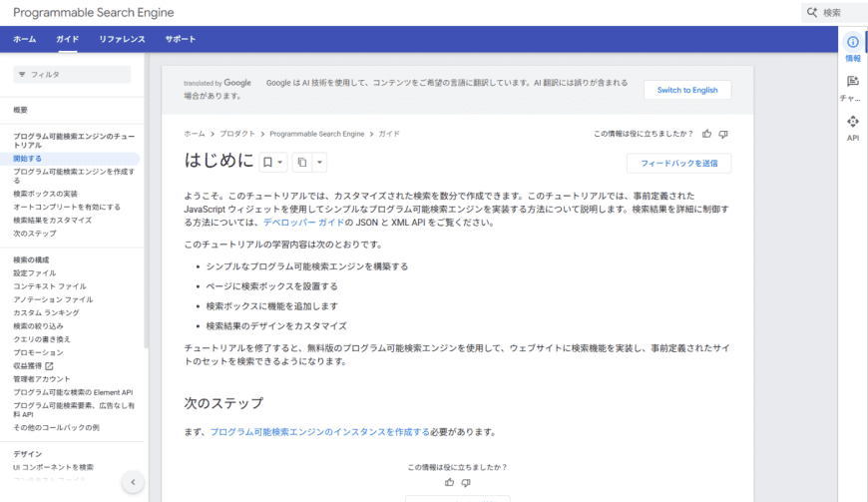Select 検索ボックスの実装 sidebar item
Viewport: 868px width, 502px height.
(x=45, y=194)
